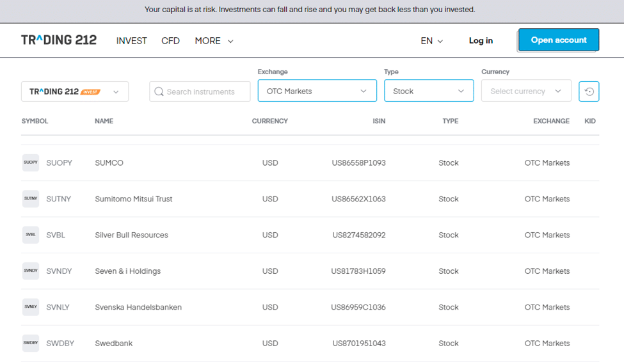624x364 pixels.
Task: Click the SUTNY ticker badge icon
Action: [x=31, y=199]
